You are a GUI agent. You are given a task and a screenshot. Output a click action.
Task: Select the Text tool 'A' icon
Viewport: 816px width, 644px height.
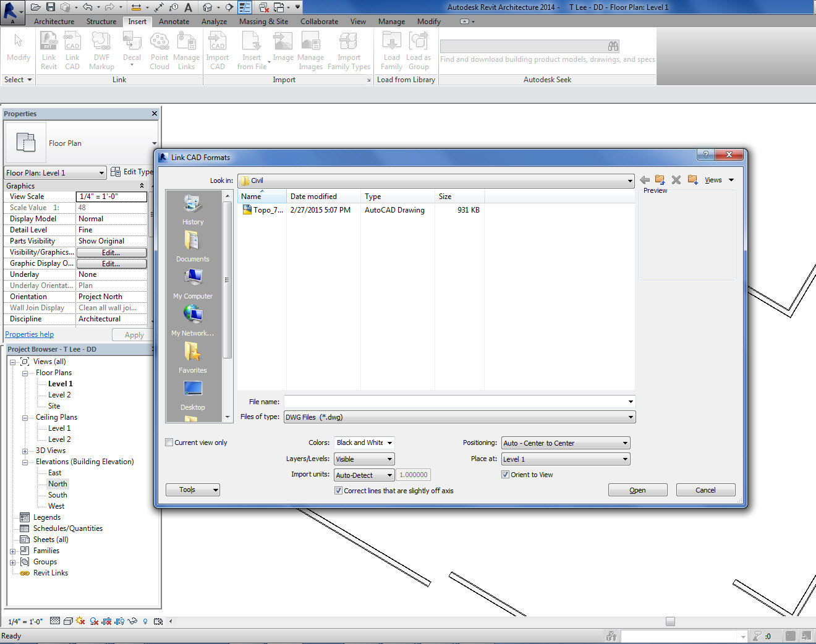pos(188,7)
